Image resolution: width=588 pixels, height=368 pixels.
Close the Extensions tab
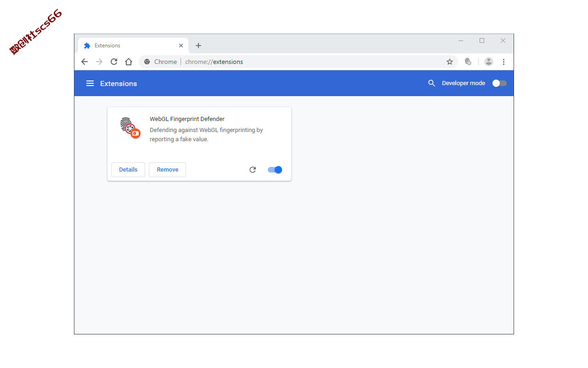point(181,46)
